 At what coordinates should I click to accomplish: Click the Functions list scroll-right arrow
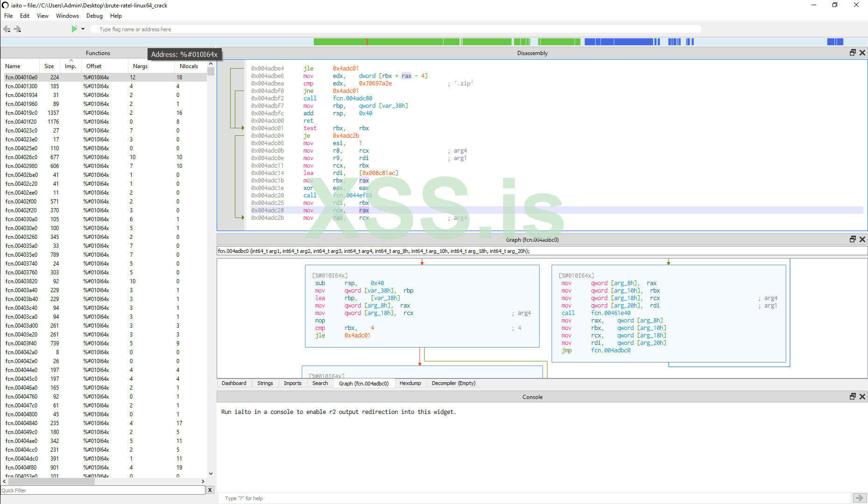point(203,481)
